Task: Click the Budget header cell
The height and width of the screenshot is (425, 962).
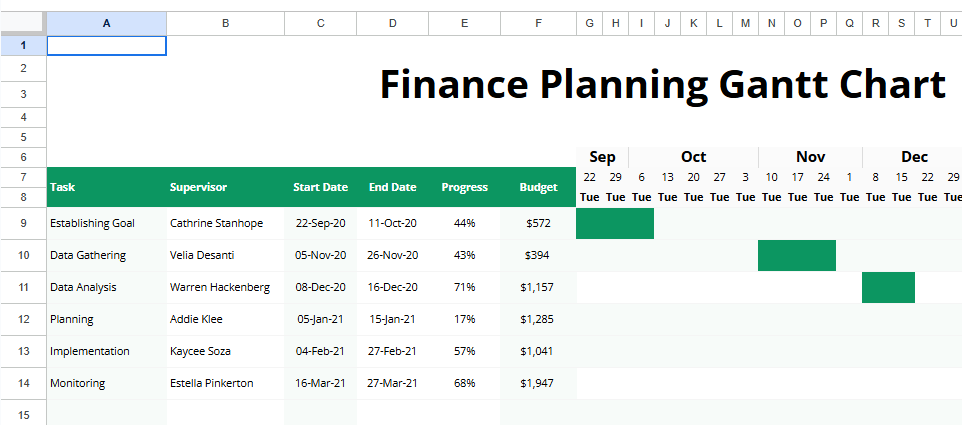Action: coord(538,187)
